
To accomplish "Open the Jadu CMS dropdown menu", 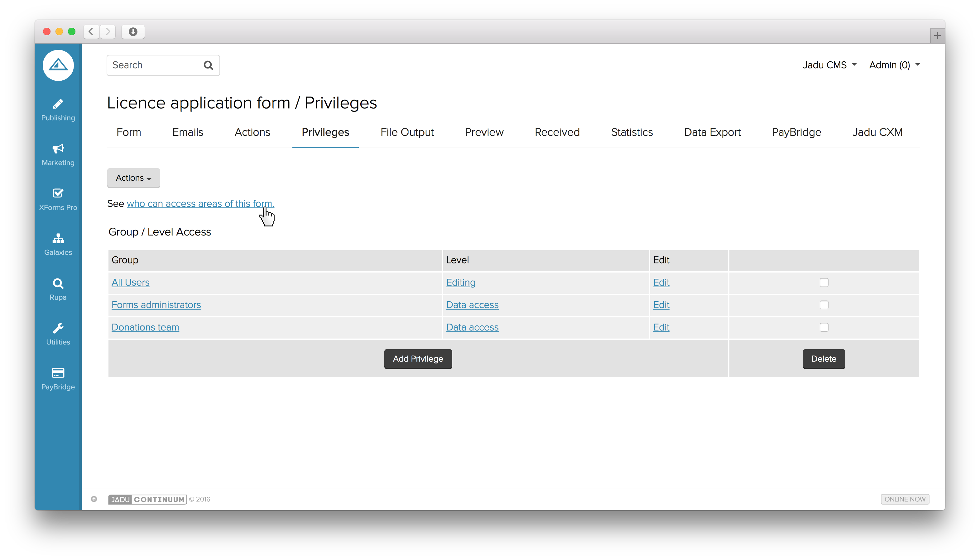I will (829, 65).
